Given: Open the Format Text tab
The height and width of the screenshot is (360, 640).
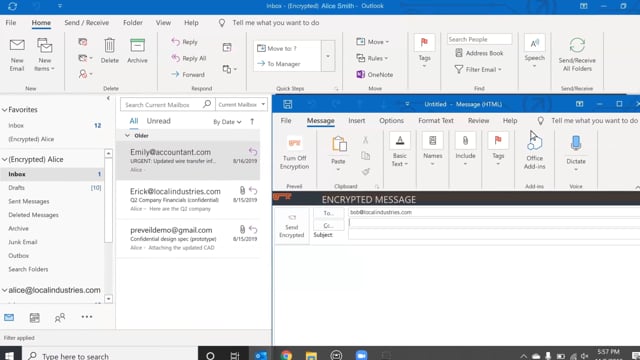Looking at the screenshot, I should click(x=436, y=121).
